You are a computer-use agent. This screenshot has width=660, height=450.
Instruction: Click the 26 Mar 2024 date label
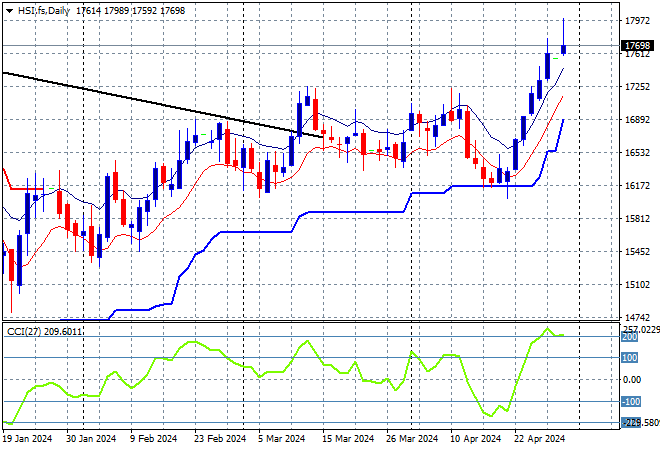coord(412,439)
